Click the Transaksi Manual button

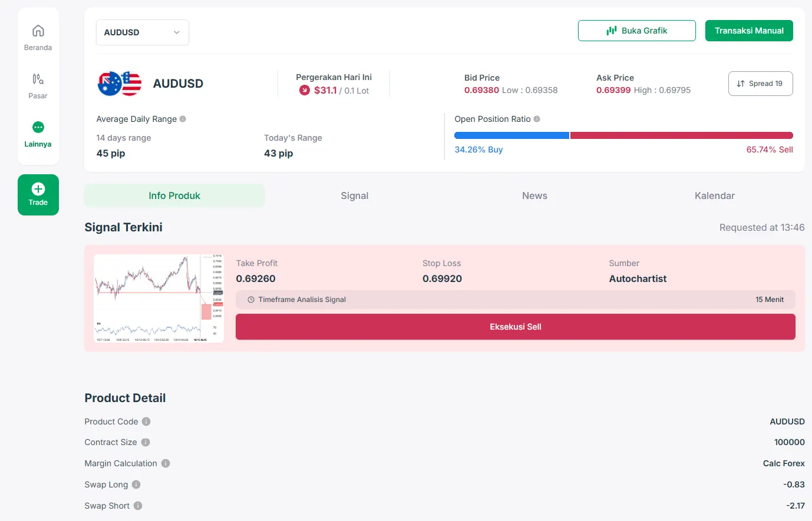pyautogui.click(x=749, y=31)
